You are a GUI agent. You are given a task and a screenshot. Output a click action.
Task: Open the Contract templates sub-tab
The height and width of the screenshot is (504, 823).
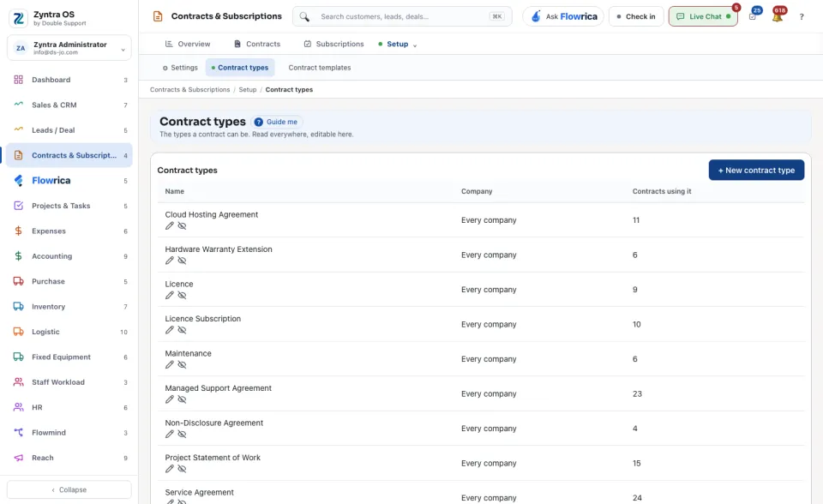[320, 68]
